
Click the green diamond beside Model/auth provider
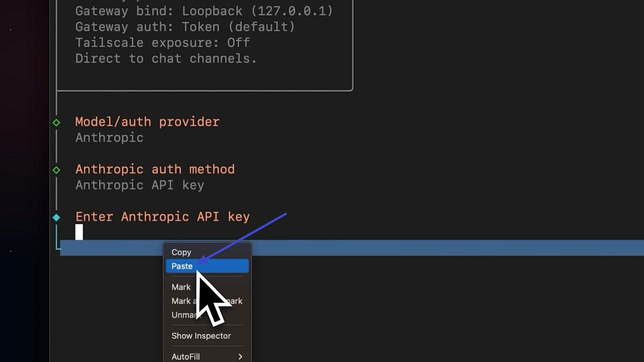56,122
